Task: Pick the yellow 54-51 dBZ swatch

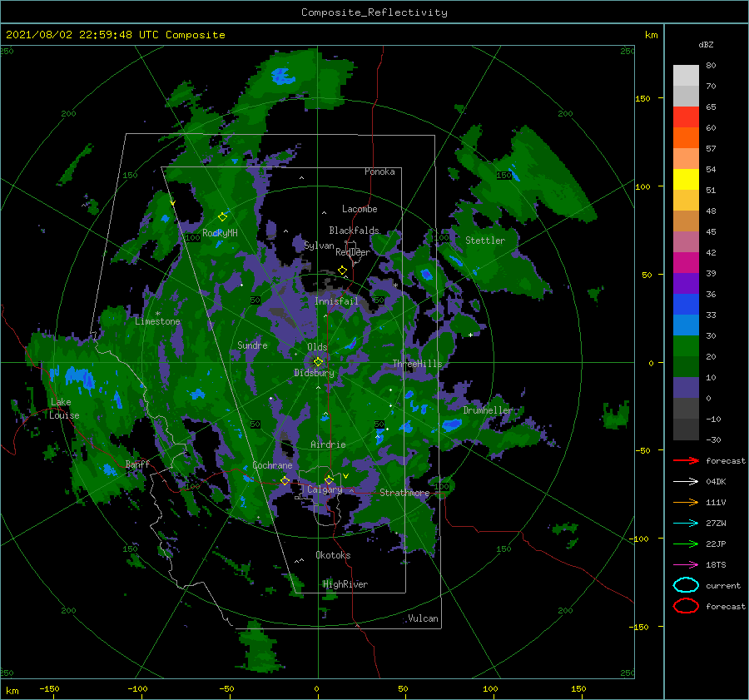Action: click(686, 179)
